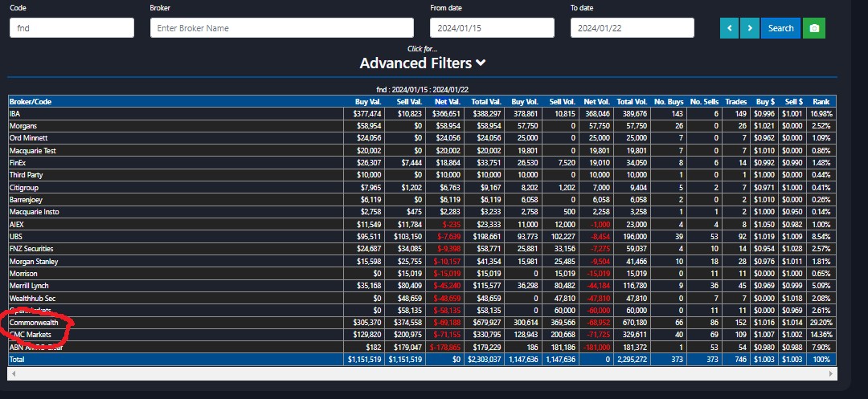Click the fnd date range table caption
Viewport: 868px width, 399px height.
click(x=423, y=90)
